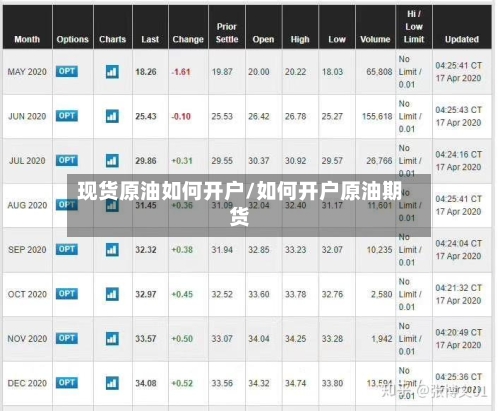Click the volume value 155,618
Image resolution: width=500 pixels, height=411 pixels.
377,116
